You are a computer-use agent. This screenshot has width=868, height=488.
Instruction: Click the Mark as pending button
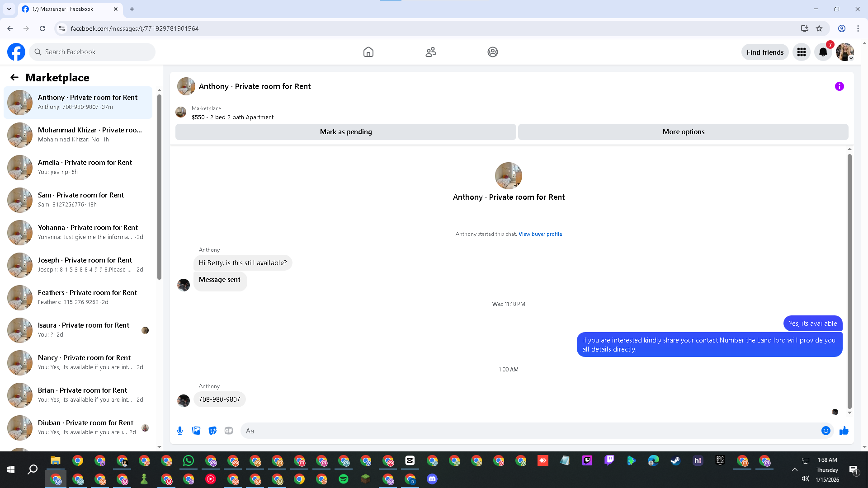click(345, 132)
